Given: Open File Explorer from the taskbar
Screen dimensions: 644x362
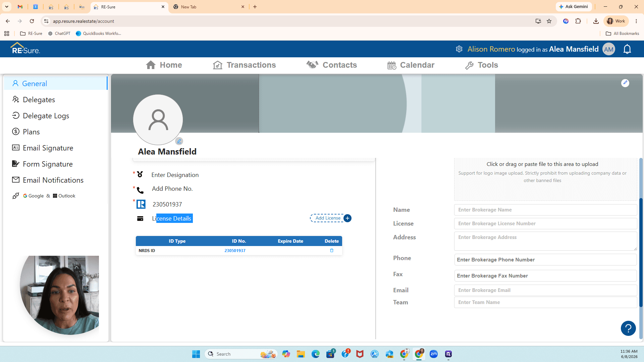Looking at the screenshot, I should 301,354.
